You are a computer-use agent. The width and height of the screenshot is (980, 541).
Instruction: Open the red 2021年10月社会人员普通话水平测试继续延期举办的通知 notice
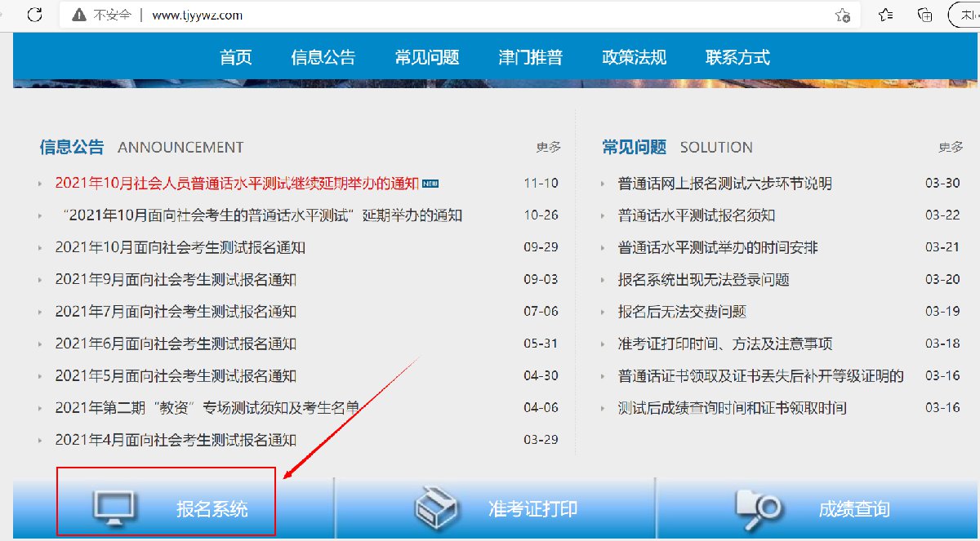237,183
